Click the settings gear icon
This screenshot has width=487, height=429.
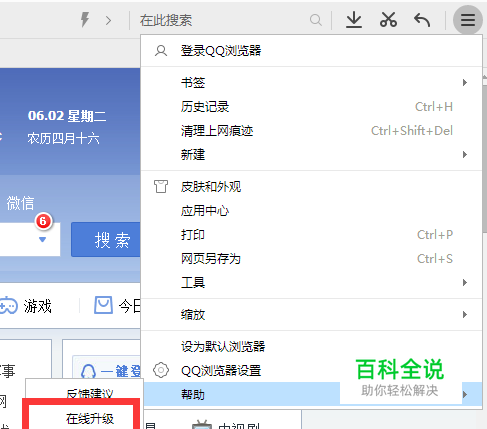click(x=161, y=370)
